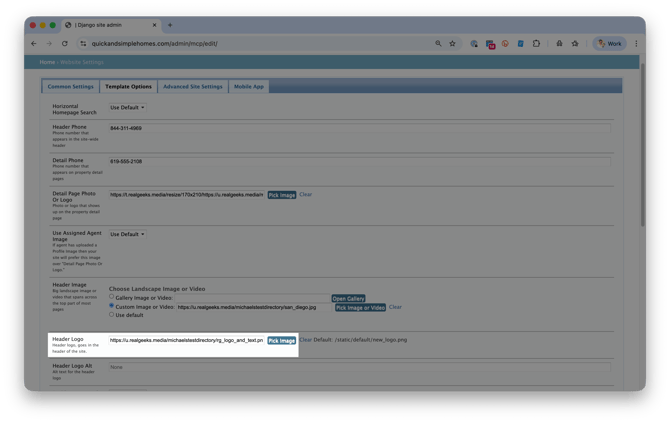670x423 pixels.
Task: Select the Gallery Image or Video radio
Action: (x=112, y=297)
